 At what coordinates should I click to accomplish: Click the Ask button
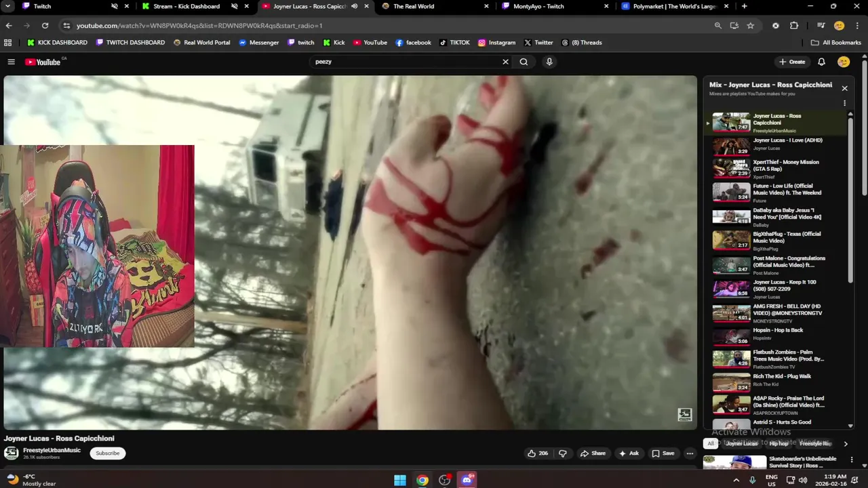click(x=629, y=453)
